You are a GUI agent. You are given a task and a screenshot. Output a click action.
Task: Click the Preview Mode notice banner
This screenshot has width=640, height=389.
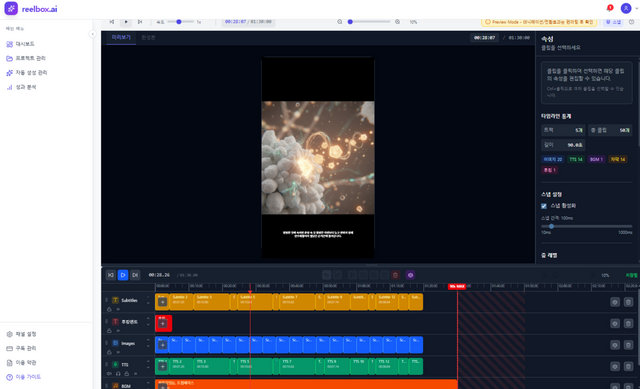[539, 22]
